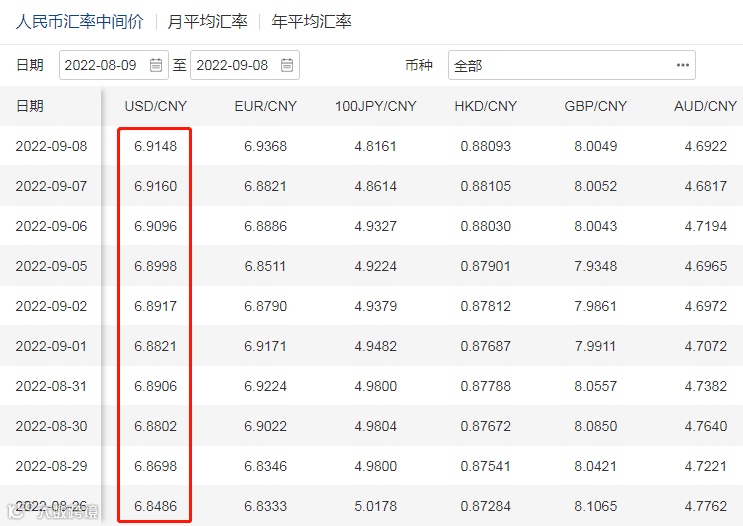Open the 币种 field showing 全部

point(572,65)
